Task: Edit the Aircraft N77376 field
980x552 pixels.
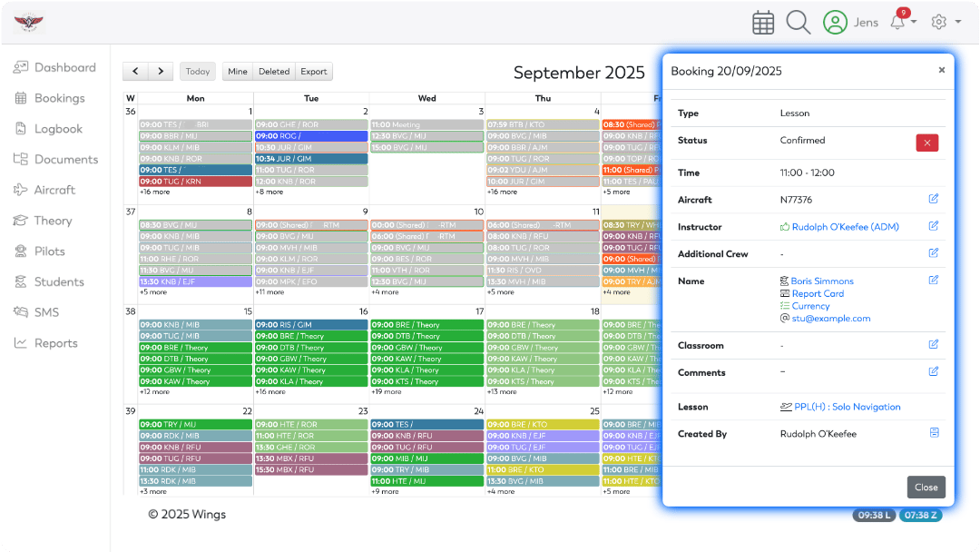Action: coord(934,199)
